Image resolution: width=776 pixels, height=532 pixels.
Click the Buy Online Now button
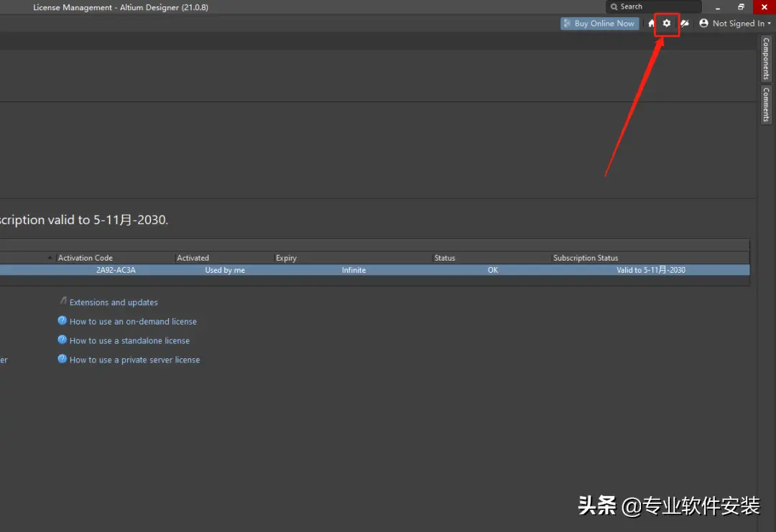coord(599,23)
